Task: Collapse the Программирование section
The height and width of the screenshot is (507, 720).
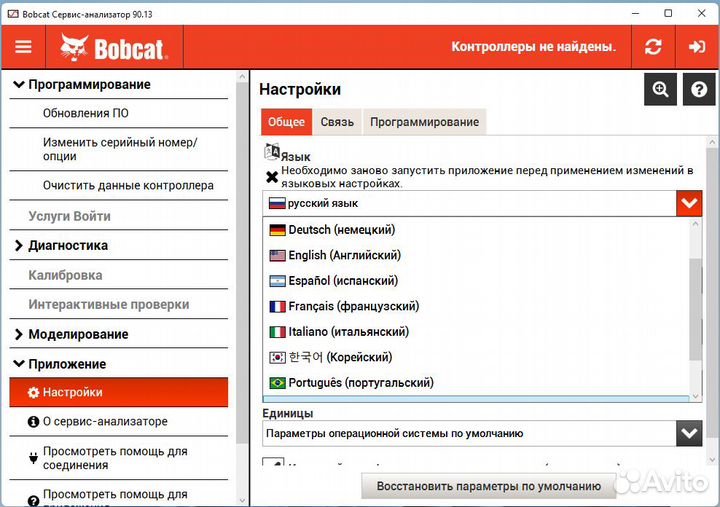Action: 18,84
